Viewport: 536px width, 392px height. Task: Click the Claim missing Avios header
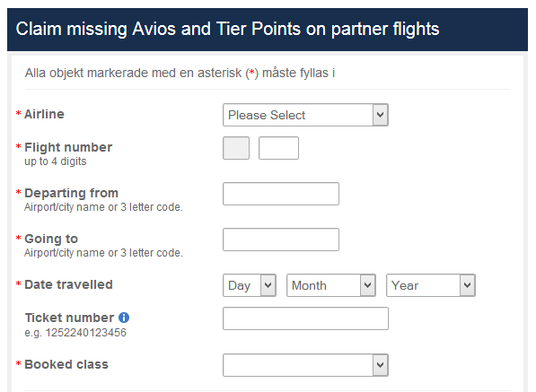tap(227, 29)
